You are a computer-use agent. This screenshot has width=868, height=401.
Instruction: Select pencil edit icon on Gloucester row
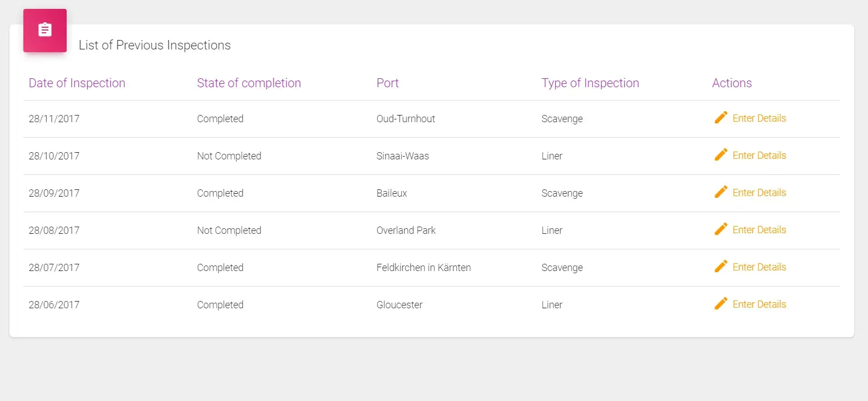click(721, 303)
